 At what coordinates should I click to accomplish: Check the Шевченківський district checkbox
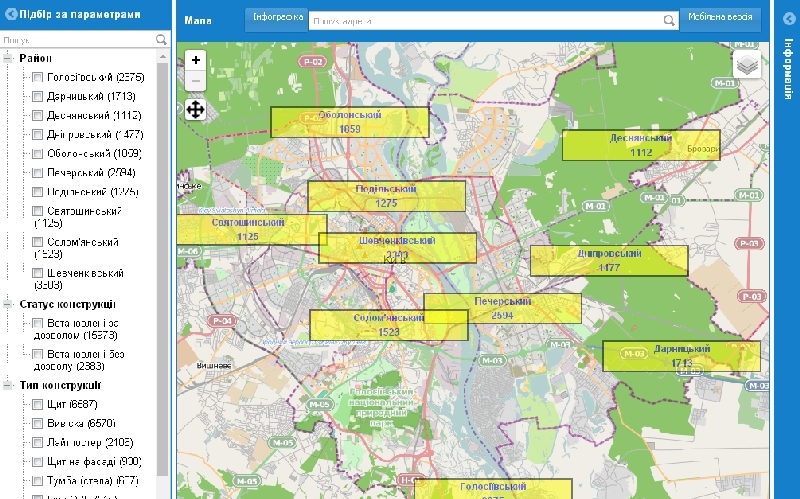37,273
